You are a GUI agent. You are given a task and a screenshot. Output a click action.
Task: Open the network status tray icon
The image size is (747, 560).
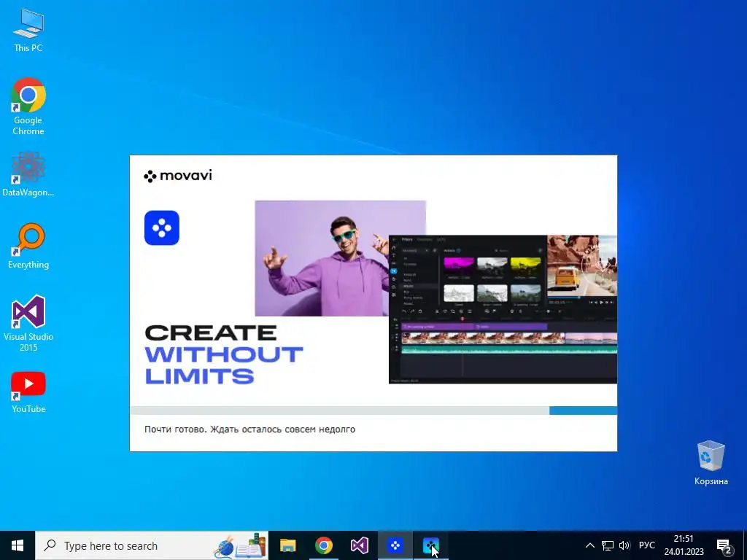[x=608, y=545]
